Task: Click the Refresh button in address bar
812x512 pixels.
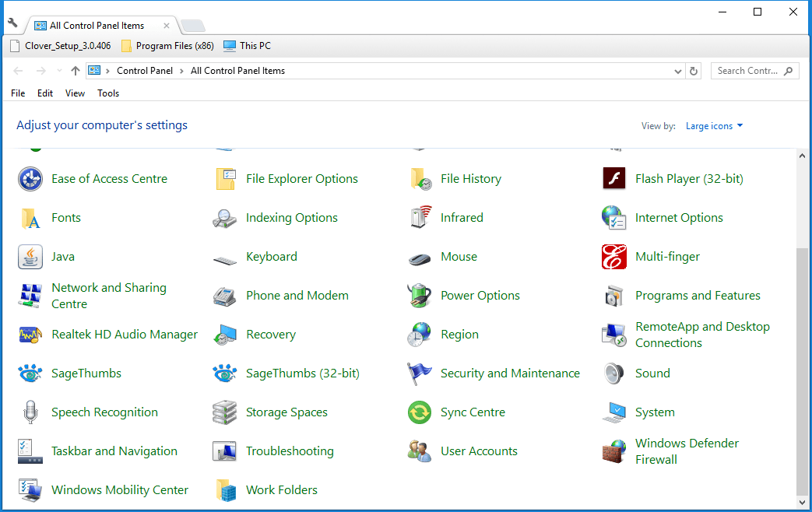Action: 694,72
